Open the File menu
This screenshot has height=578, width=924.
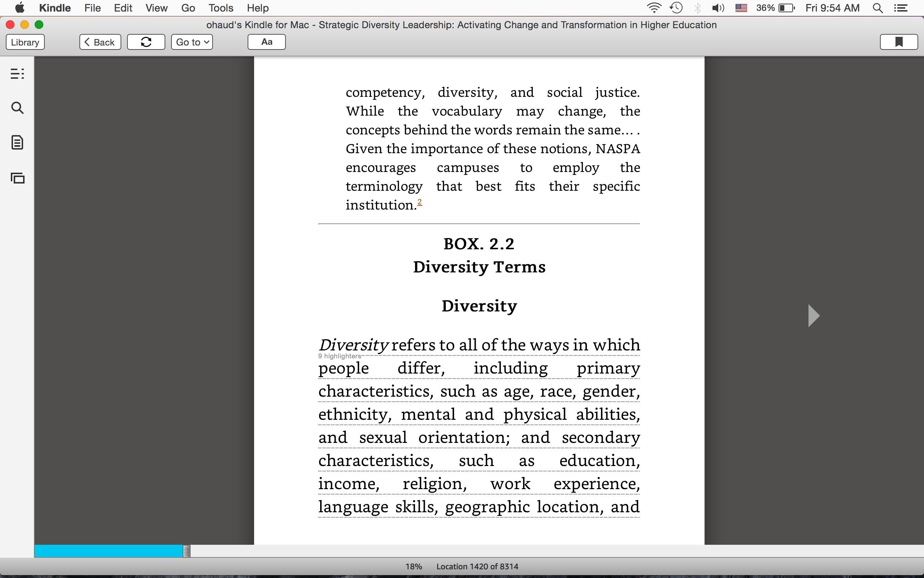[x=92, y=8]
